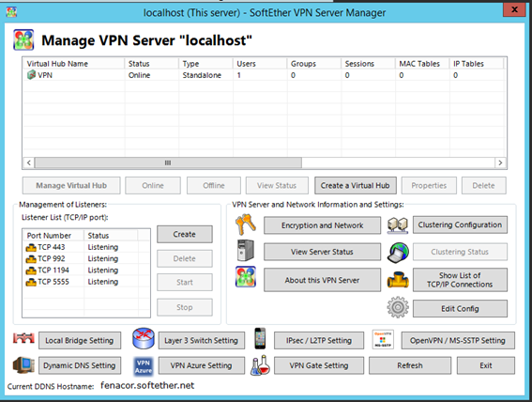
Task: Open Dynamic DNS Setting
Action: (x=80, y=365)
